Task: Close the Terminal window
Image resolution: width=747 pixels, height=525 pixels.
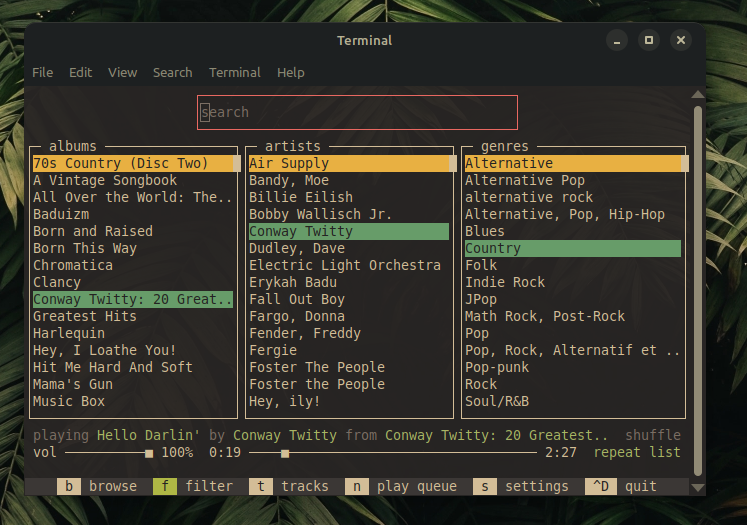Action: pos(681,40)
